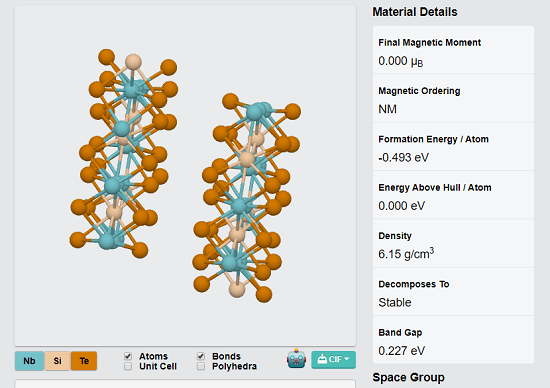This screenshot has height=388, width=550.
Task: Click the crystal structure 3D viewer
Action: coord(185,175)
